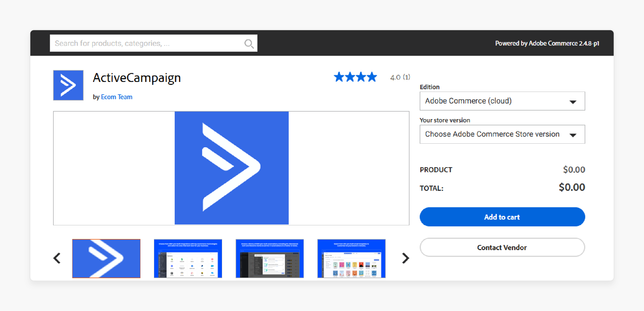
Task: Click the total price $0.00
Action: 572,187
